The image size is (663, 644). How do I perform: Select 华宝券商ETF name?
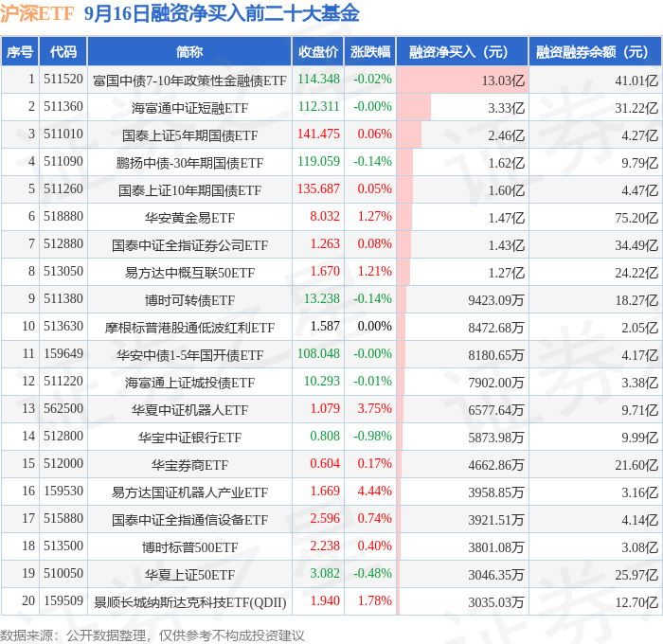point(189,465)
